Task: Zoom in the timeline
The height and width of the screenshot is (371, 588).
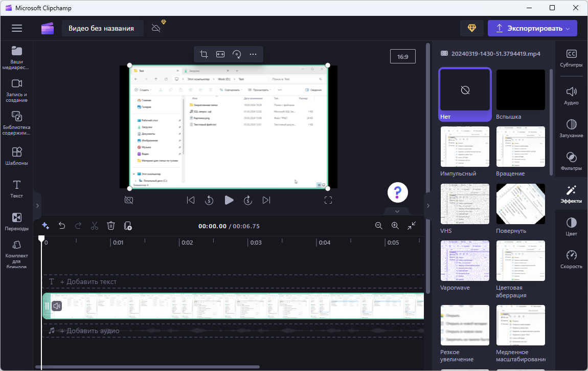Action: click(395, 226)
